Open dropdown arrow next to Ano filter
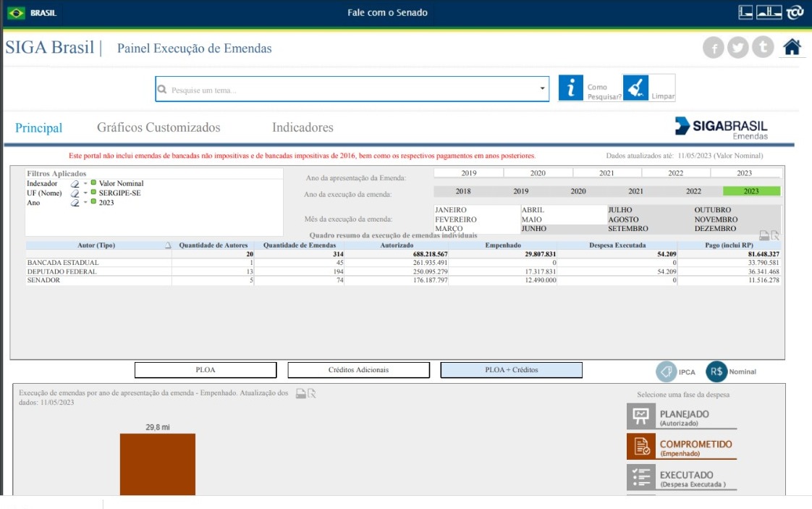This screenshot has width=812, height=509. click(x=85, y=203)
